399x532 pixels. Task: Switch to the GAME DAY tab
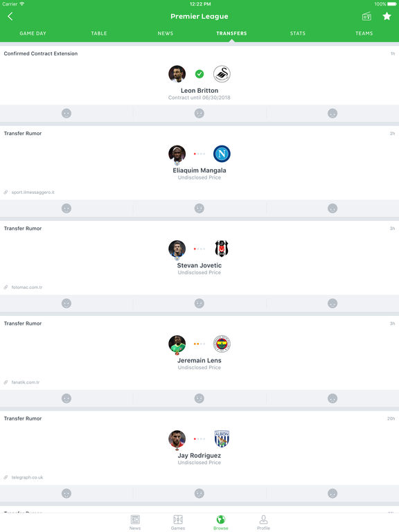(33, 33)
